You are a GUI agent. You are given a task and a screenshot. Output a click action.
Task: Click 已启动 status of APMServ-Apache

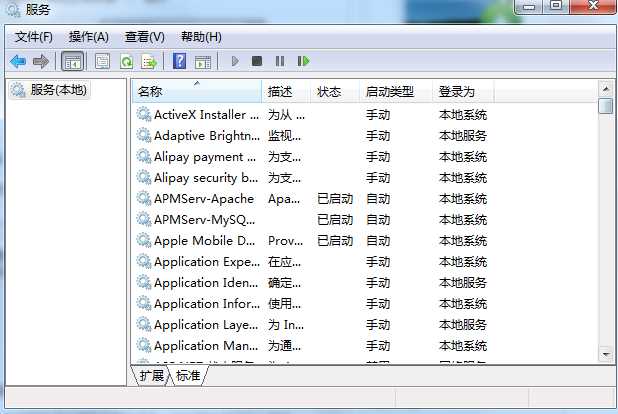click(335, 199)
